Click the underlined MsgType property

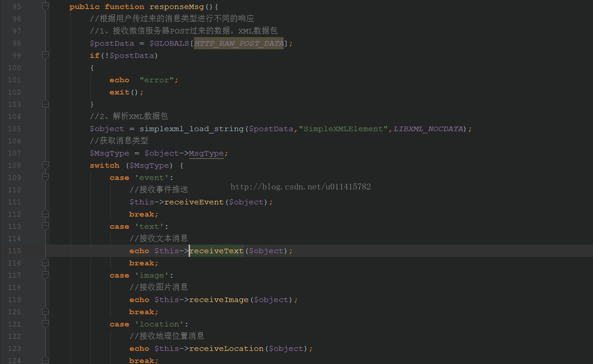(x=206, y=153)
